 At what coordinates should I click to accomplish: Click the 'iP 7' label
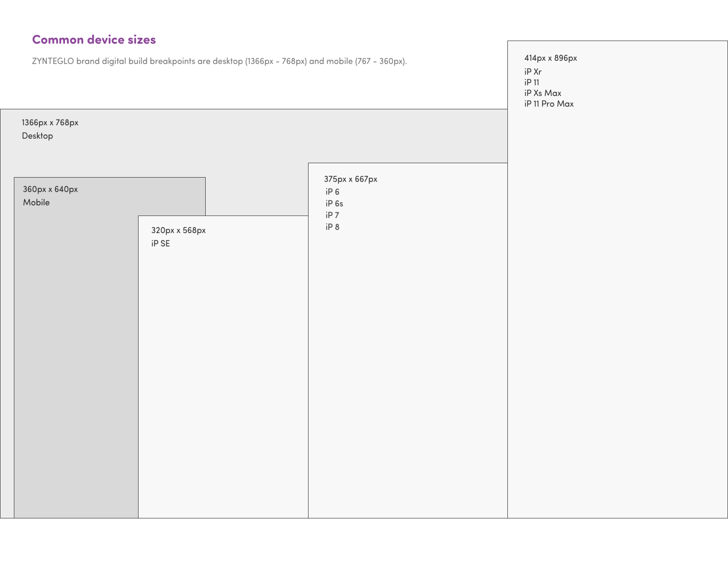tap(333, 215)
